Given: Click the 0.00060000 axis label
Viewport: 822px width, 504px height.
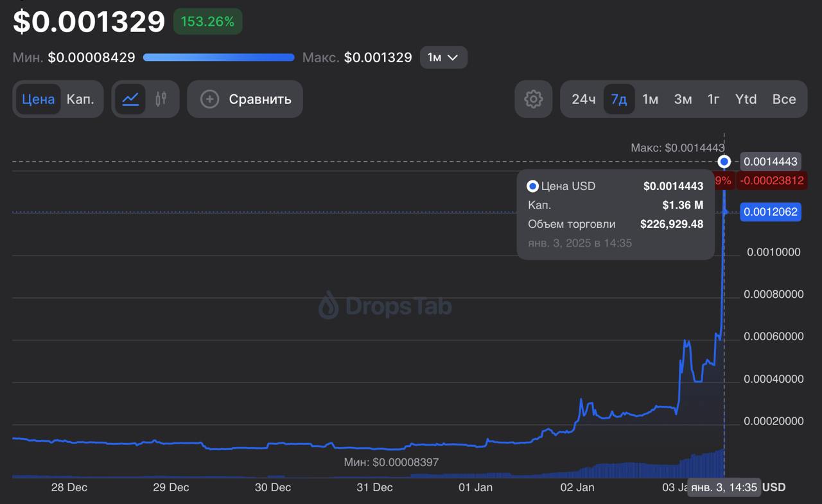Looking at the screenshot, I should (774, 336).
